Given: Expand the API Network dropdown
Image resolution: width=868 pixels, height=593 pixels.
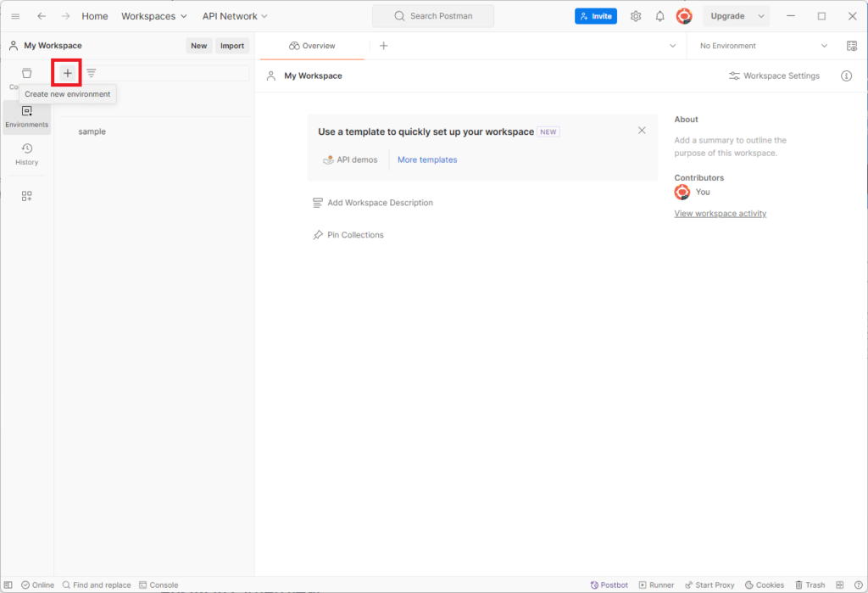Looking at the screenshot, I should [235, 16].
